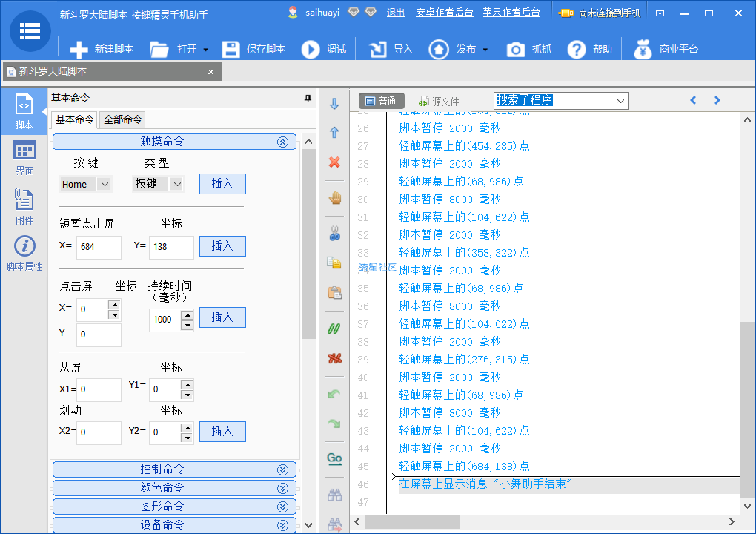Switch to the 基本命令 tab

74,119
